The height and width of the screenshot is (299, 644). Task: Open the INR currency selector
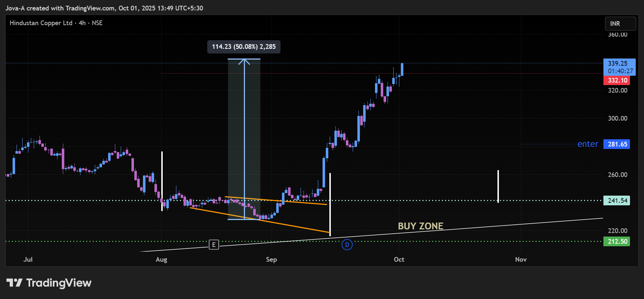pyautogui.click(x=620, y=24)
